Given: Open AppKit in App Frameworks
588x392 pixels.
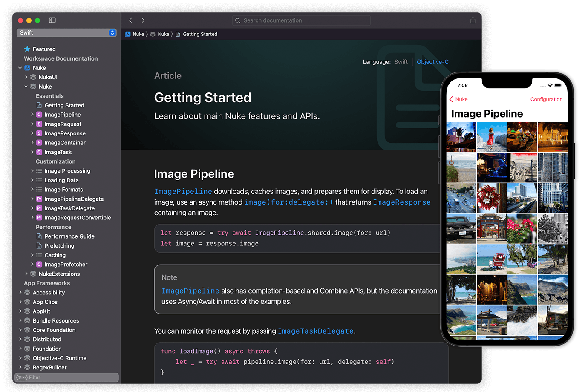Looking at the screenshot, I should [41, 311].
